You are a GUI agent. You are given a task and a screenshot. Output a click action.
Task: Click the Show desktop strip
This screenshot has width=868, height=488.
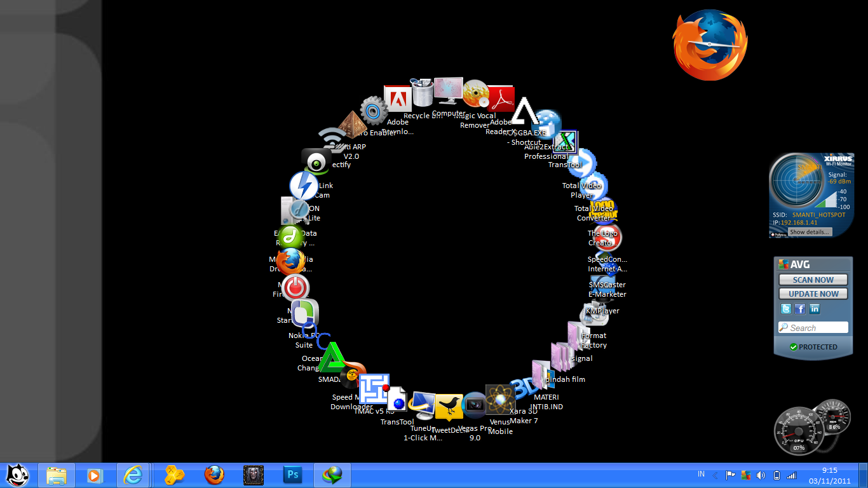click(864, 475)
